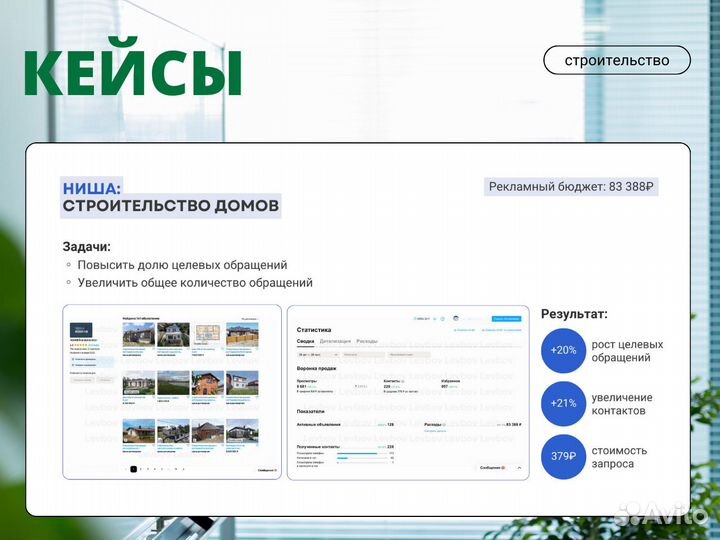Click the 'Результат:' heading
Viewport: 720px width, 540px height.
[574, 314]
